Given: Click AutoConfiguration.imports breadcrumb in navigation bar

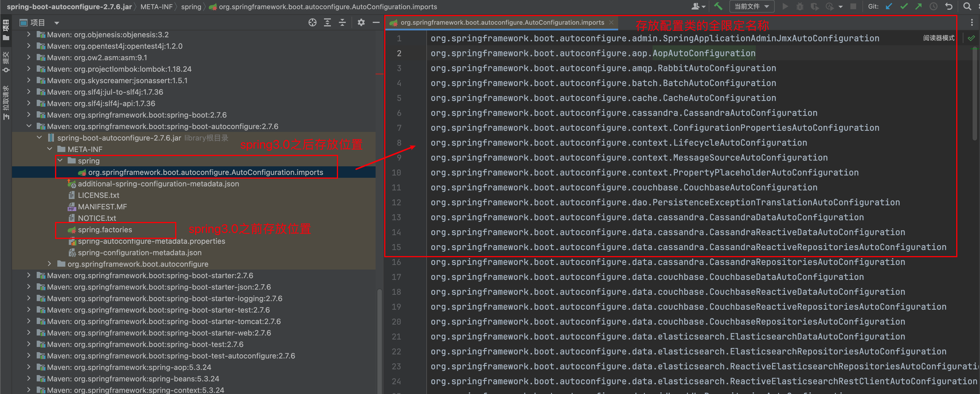Looking at the screenshot, I should click(x=323, y=7).
